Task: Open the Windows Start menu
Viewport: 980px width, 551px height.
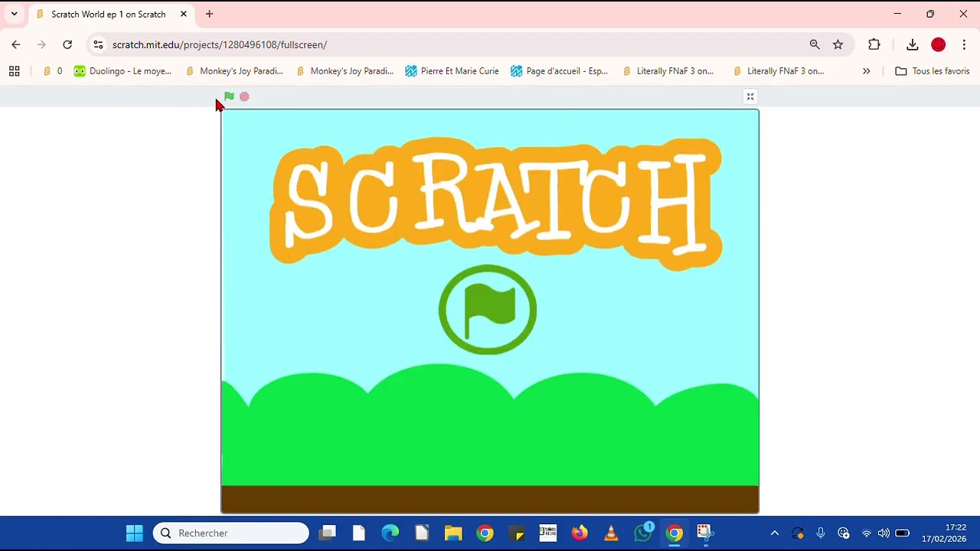Action: click(x=134, y=533)
